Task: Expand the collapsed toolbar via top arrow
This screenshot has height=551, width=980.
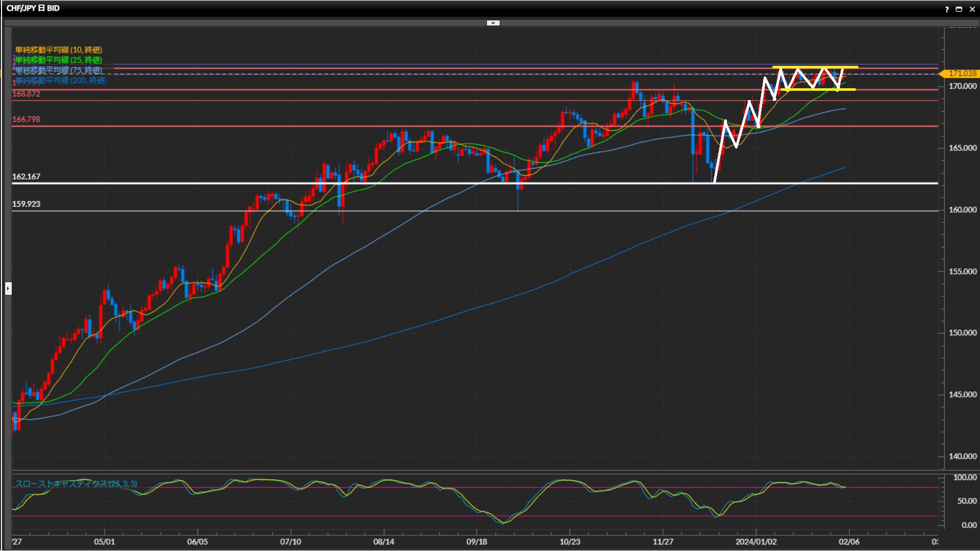Action: (x=493, y=23)
